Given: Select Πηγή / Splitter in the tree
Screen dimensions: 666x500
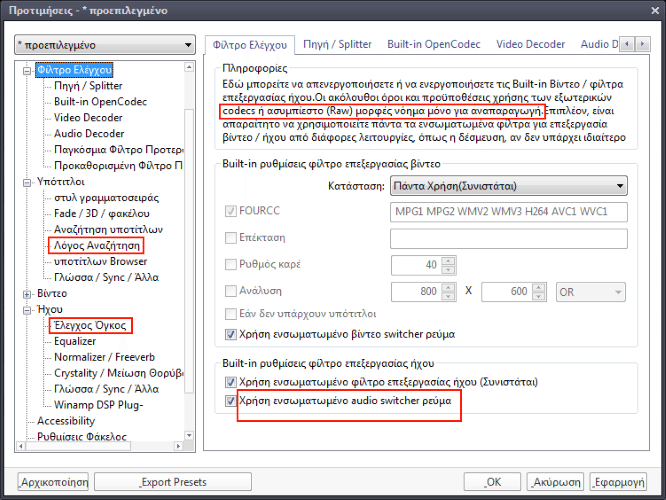Looking at the screenshot, I should click(x=88, y=86).
